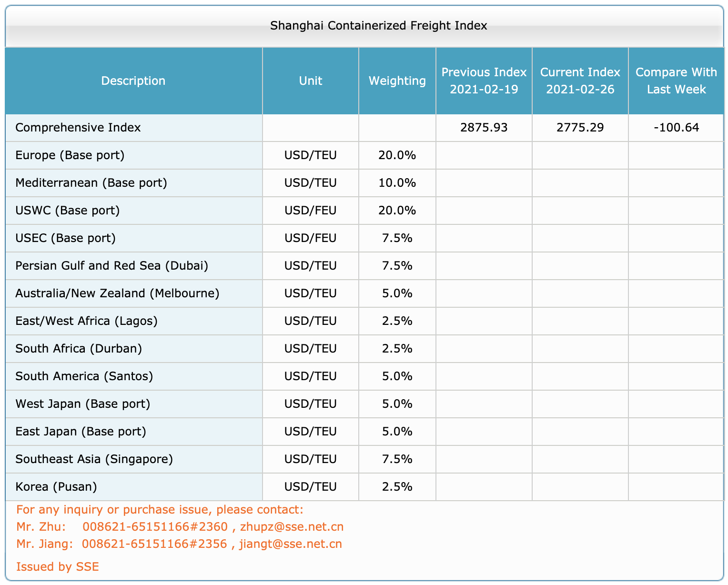Click South Africa (Durban) row label
Screen dimensions: 728x585
tap(79, 349)
